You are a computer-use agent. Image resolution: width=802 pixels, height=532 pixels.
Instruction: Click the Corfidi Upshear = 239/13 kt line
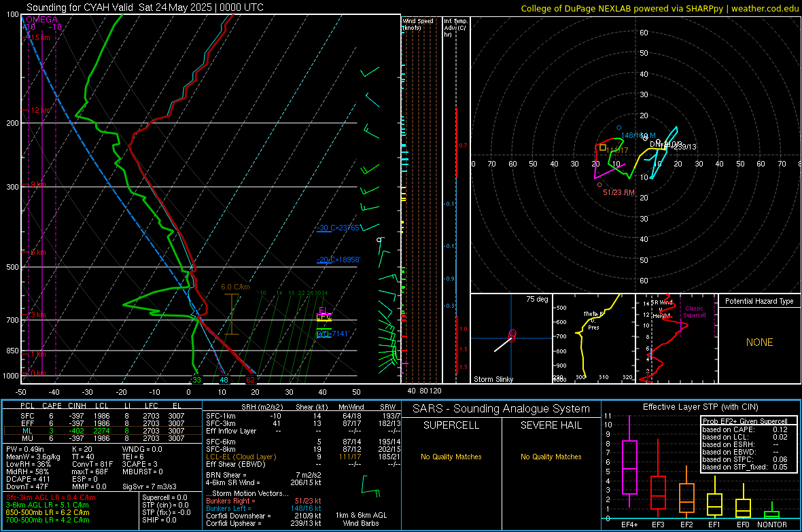pyautogui.click(x=264, y=523)
